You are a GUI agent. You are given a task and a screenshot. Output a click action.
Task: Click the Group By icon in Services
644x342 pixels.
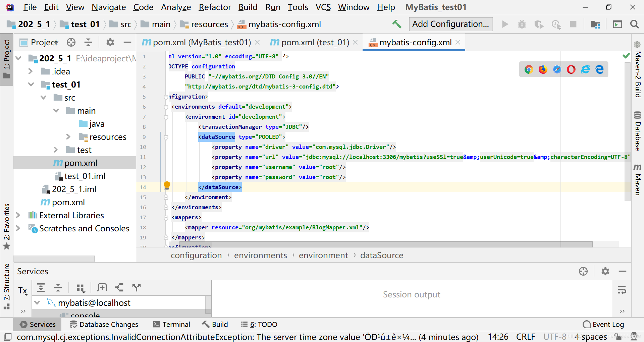(x=80, y=288)
